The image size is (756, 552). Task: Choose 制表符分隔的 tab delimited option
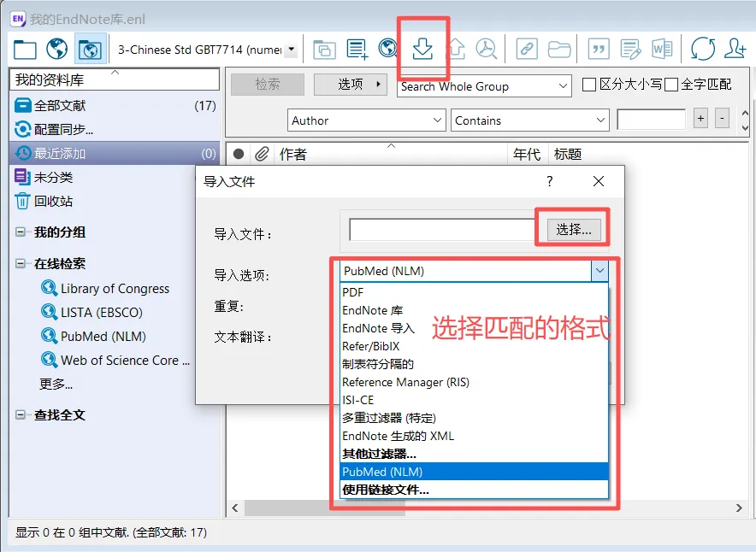[x=474, y=364]
